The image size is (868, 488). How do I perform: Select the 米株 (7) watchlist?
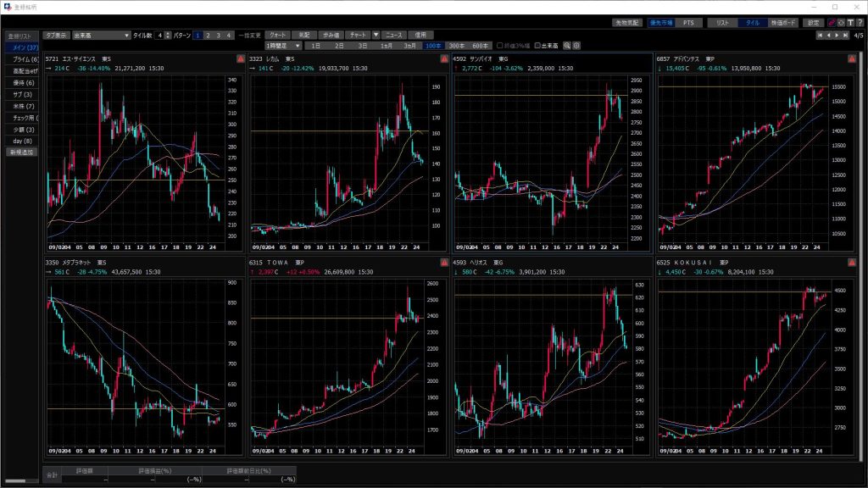click(x=22, y=106)
